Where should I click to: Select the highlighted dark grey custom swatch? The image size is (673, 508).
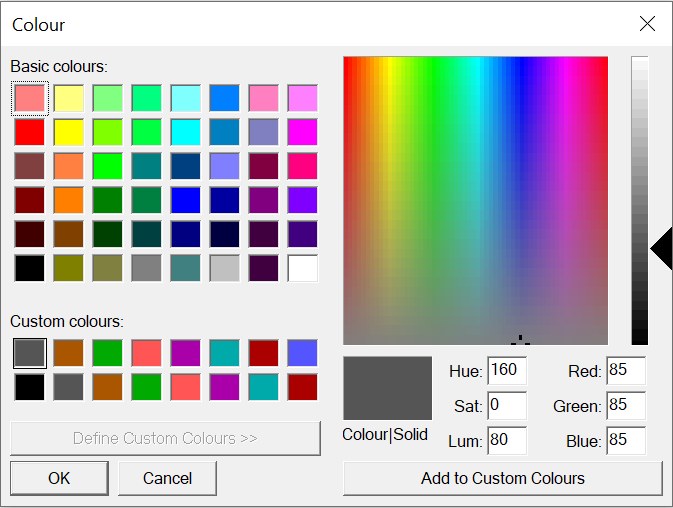pyautogui.click(x=30, y=353)
